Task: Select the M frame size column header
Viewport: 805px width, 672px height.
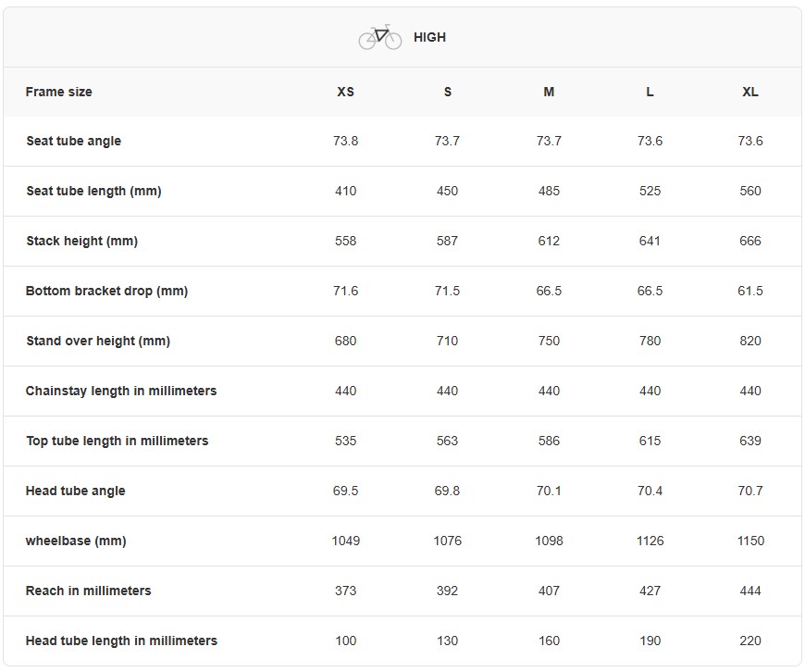Action: [549, 92]
